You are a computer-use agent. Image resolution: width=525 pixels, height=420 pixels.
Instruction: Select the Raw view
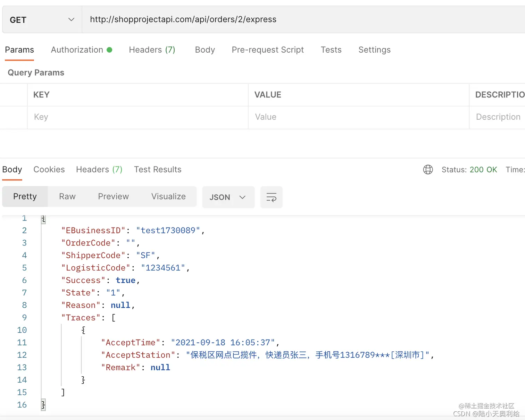(67, 197)
